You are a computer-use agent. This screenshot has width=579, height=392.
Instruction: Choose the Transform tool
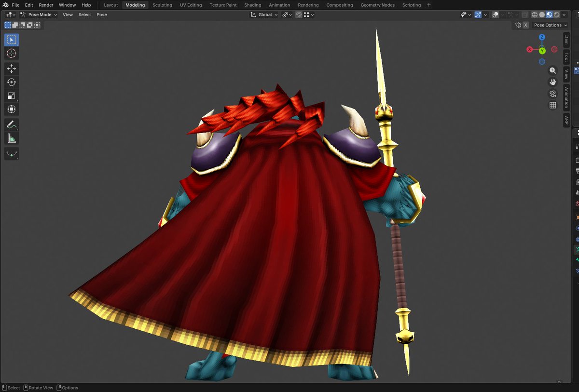pos(12,109)
